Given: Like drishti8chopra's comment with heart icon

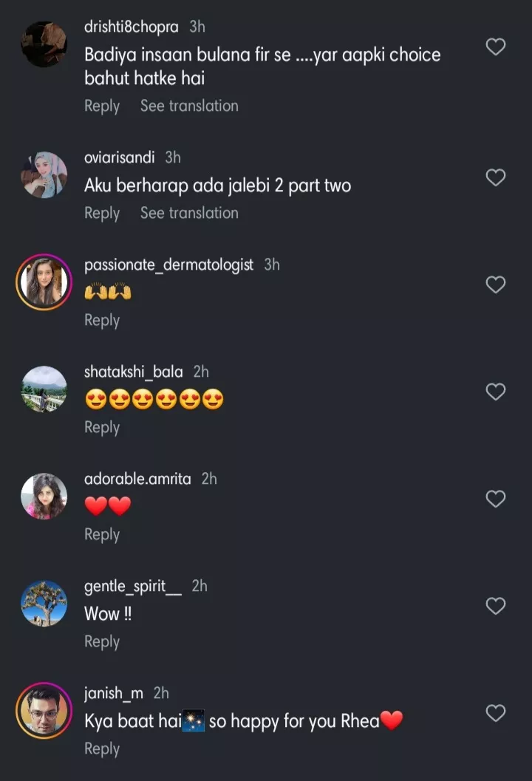Looking at the screenshot, I should tap(495, 47).
